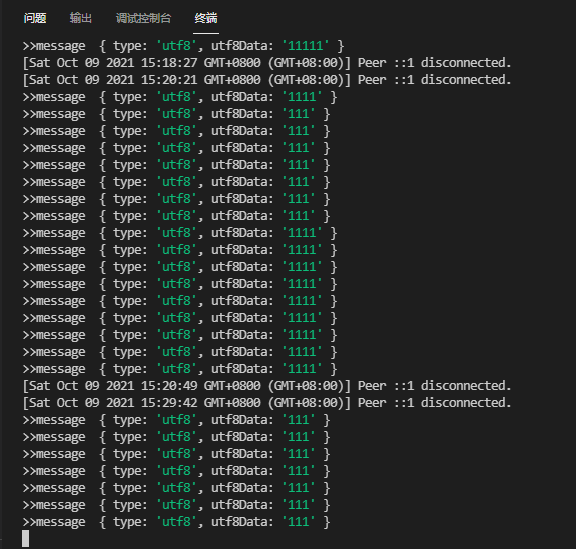Activate the 终端 tab
Screen dimensions: 576x549
click(x=206, y=18)
